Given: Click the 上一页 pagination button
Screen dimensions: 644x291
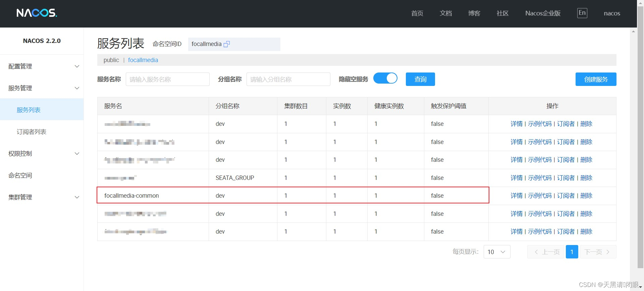Looking at the screenshot, I should (546, 252).
